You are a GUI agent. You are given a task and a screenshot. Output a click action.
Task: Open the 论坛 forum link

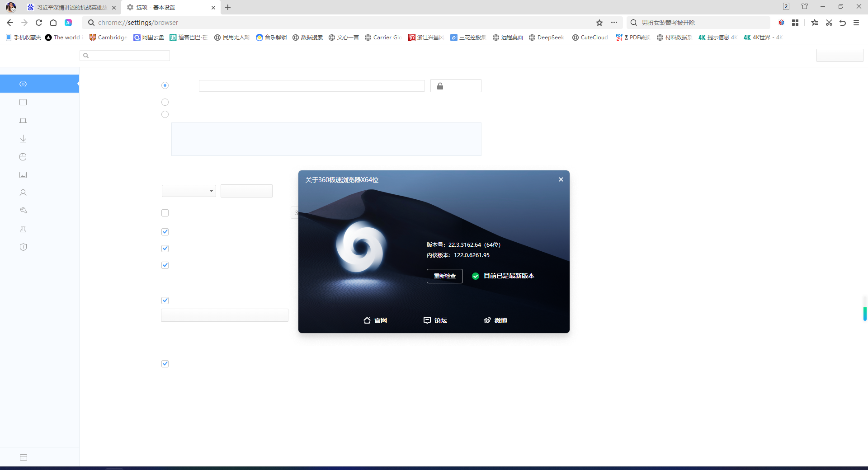pos(435,320)
